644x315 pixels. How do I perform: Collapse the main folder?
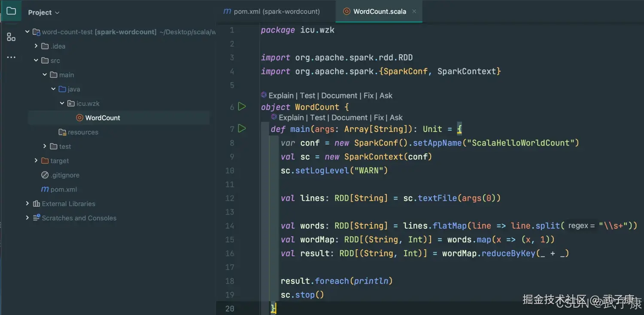point(45,75)
